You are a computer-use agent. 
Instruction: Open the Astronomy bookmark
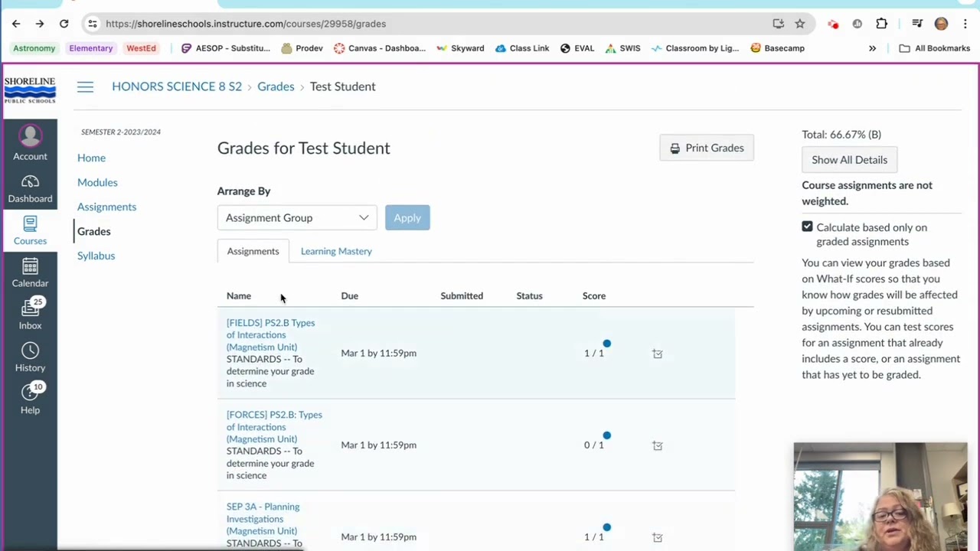coord(34,48)
